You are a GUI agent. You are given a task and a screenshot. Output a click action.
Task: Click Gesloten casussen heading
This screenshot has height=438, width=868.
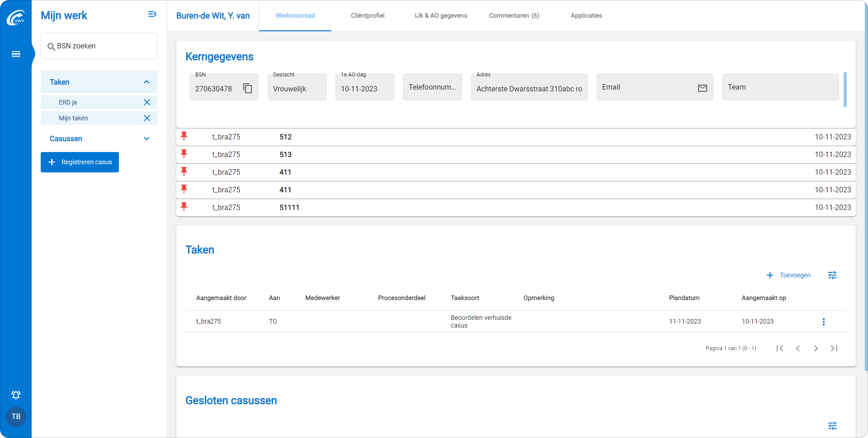pos(231,400)
